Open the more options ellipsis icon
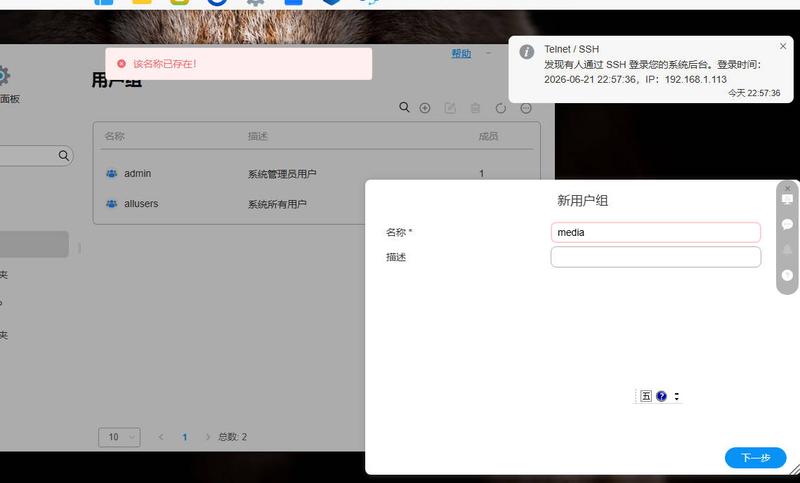Screen dimensions: 800x483 (526, 108)
